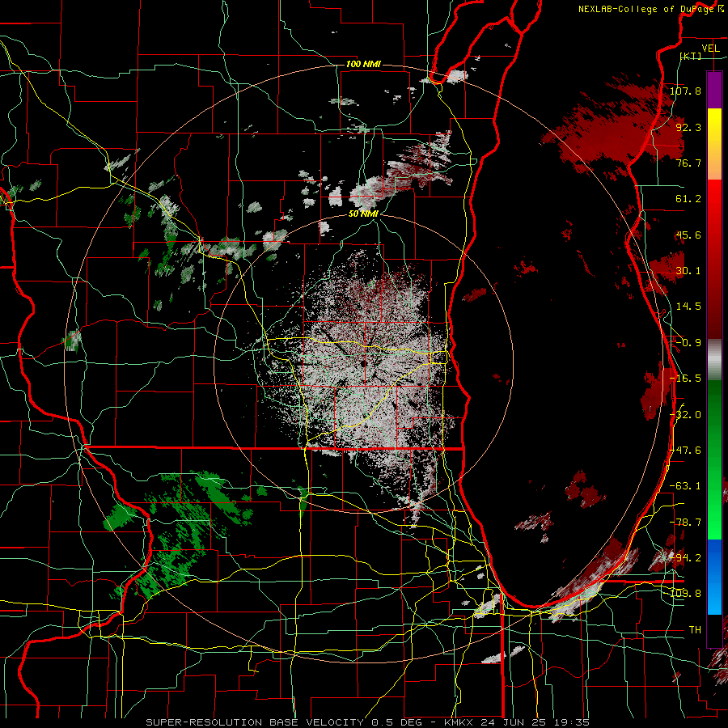
Task: Click the 76.7 velocity scale value
Action: pos(688,163)
